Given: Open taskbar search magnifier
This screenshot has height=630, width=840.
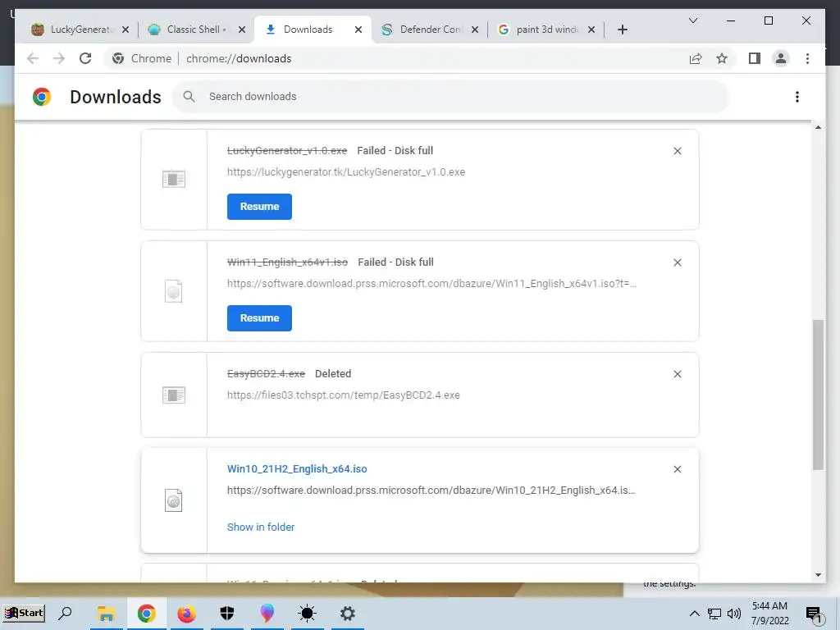Looking at the screenshot, I should (x=66, y=613).
